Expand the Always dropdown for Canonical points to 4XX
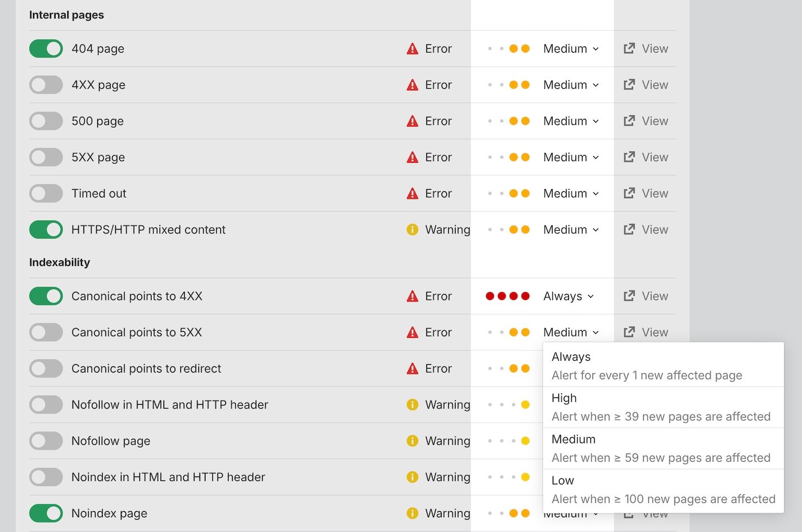802x532 pixels. pyautogui.click(x=568, y=296)
